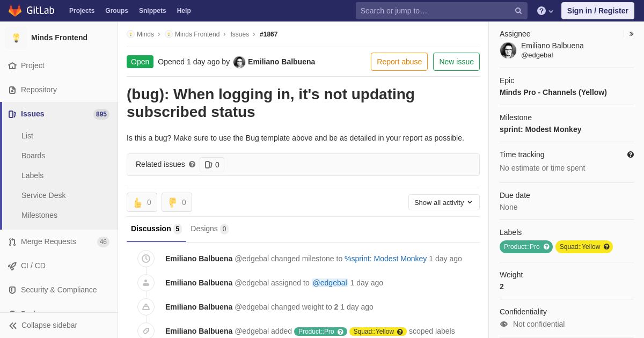This screenshot has width=644, height=338.
Task: Open the issue List sidebar item
Action: [27, 136]
